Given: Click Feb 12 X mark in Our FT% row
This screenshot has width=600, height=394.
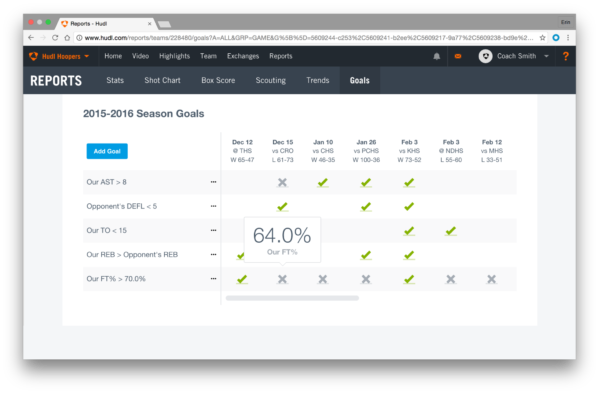Looking at the screenshot, I should pyautogui.click(x=491, y=279).
